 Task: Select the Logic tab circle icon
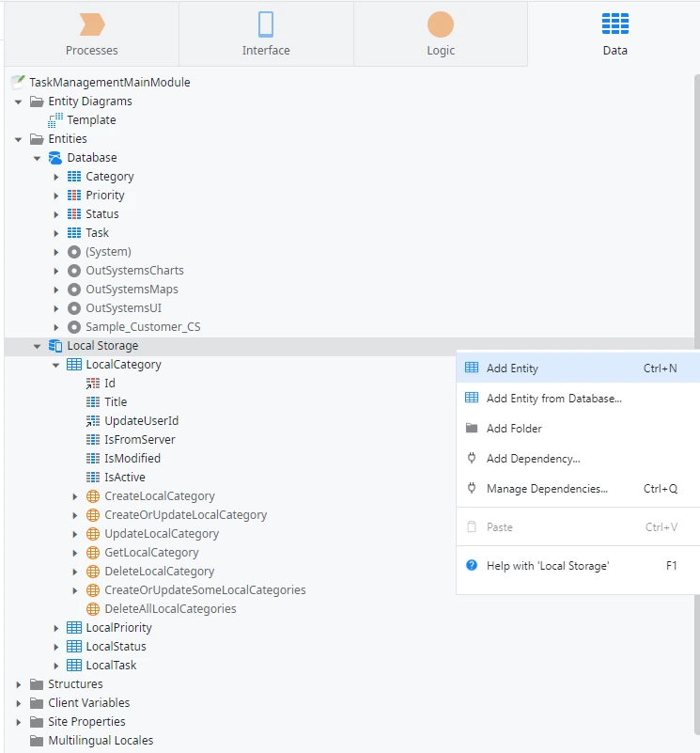click(440, 25)
